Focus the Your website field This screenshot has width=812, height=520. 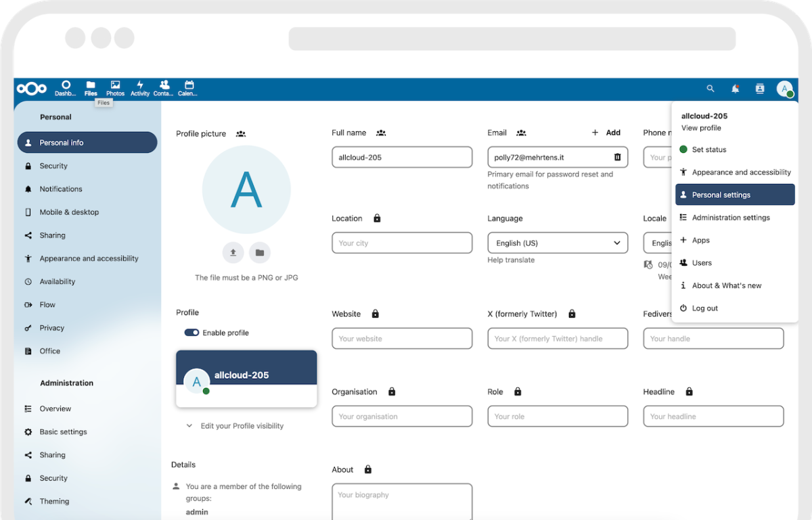(402, 338)
